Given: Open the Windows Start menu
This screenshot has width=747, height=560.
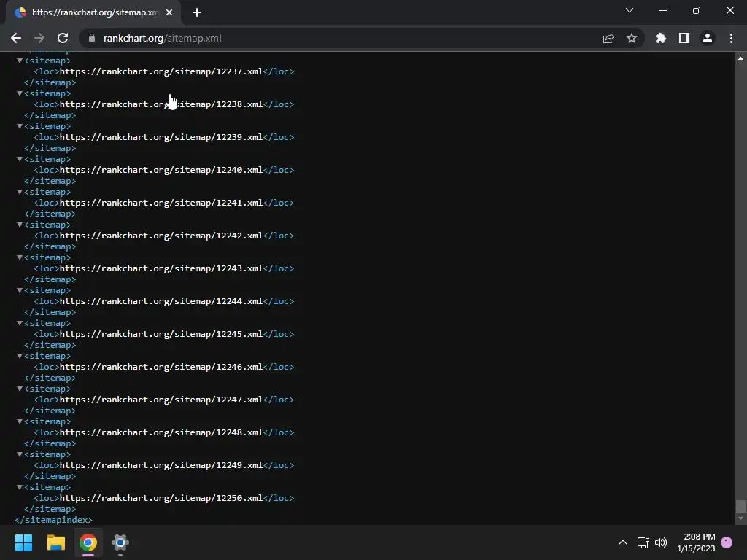Looking at the screenshot, I should [x=23, y=542].
